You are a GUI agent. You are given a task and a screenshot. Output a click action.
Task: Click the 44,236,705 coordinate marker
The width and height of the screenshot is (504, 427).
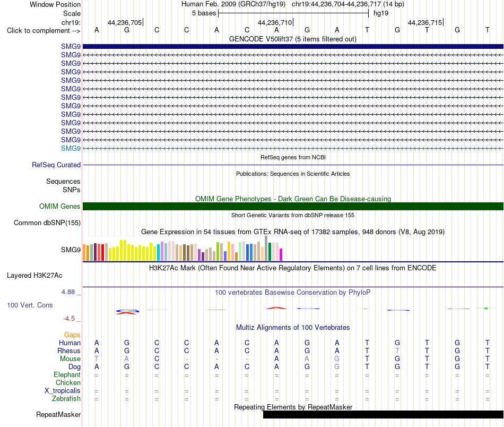(125, 22)
